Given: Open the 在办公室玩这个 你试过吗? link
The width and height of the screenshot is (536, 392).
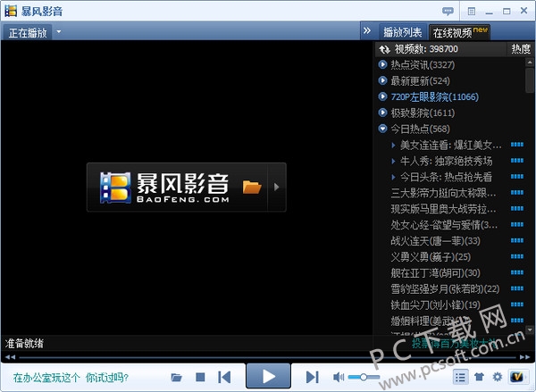Looking at the screenshot, I should (71, 378).
